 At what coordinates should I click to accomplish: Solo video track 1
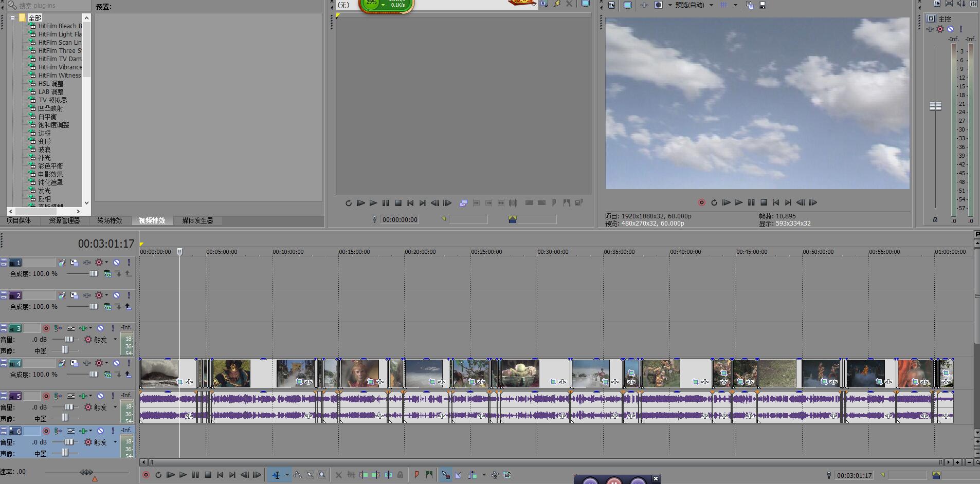pyautogui.click(x=129, y=263)
